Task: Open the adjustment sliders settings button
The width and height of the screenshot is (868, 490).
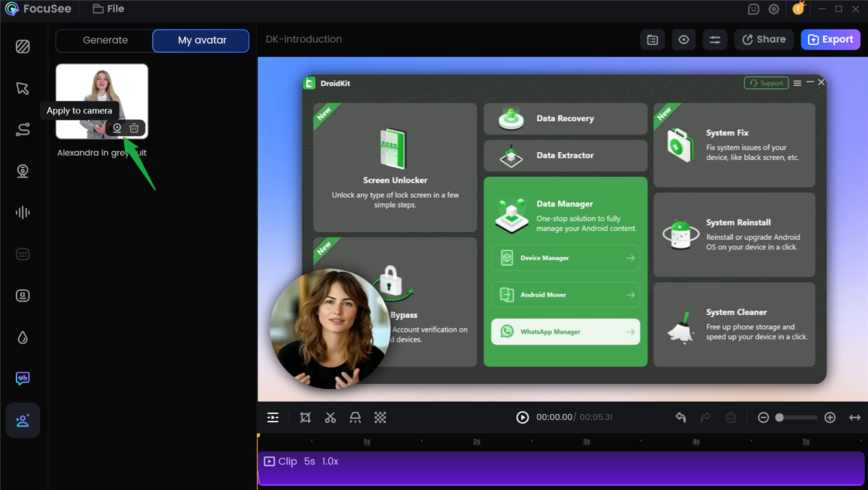Action: point(715,40)
